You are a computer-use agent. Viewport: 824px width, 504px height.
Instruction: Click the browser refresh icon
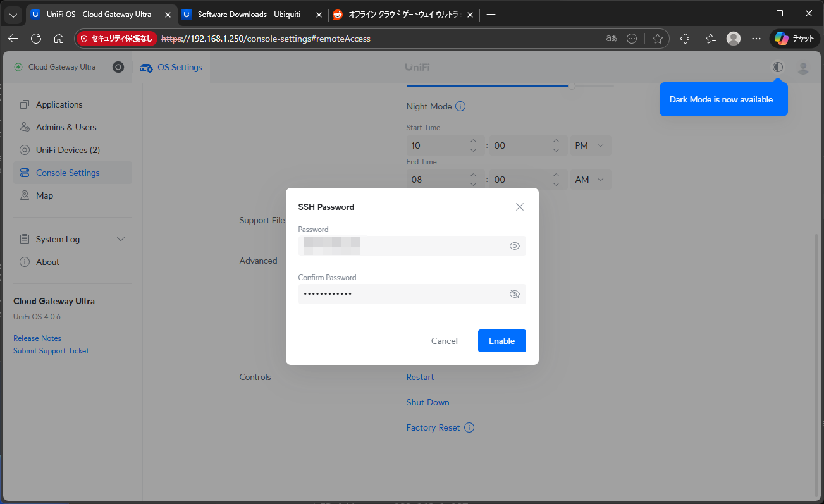point(36,39)
